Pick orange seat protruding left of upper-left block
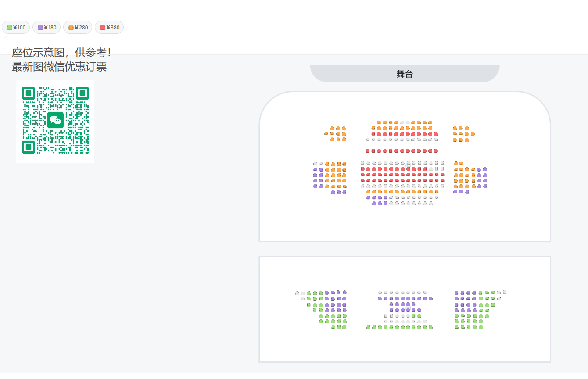588x379 pixels. pos(326,133)
